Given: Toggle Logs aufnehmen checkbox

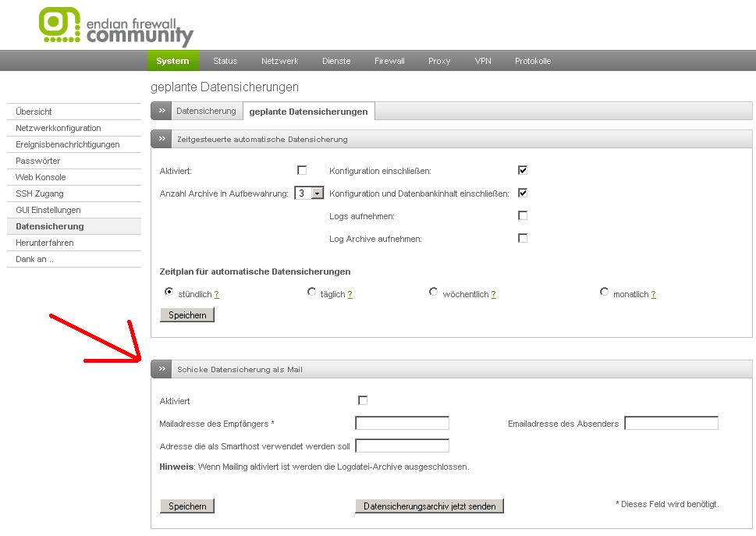Looking at the screenshot, I should click(523, 215).
